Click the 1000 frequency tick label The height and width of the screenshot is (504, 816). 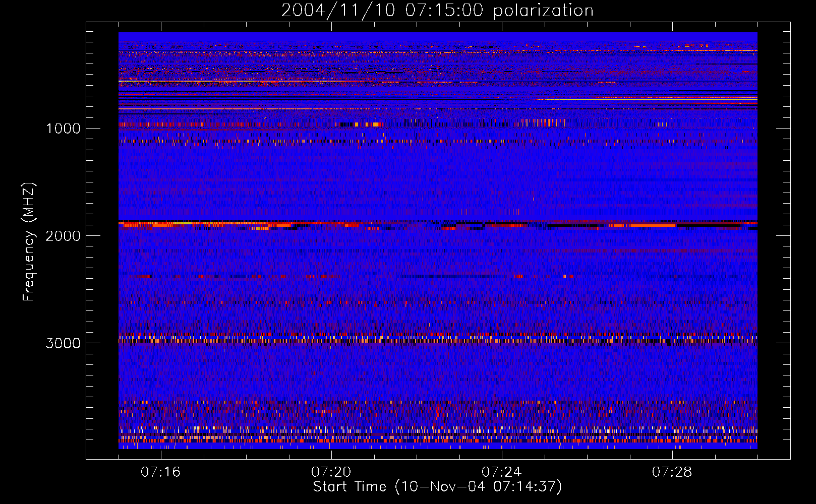63,129
